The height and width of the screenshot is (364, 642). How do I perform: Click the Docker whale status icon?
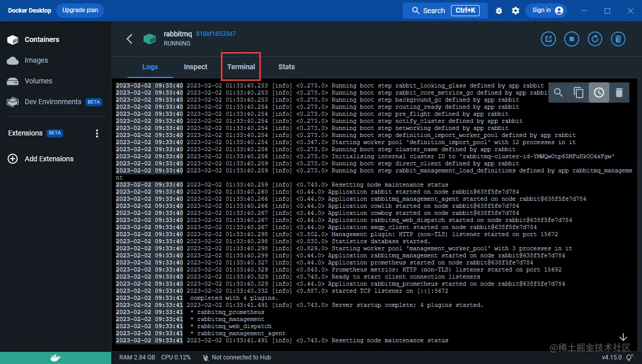click(x=56, y=357)
